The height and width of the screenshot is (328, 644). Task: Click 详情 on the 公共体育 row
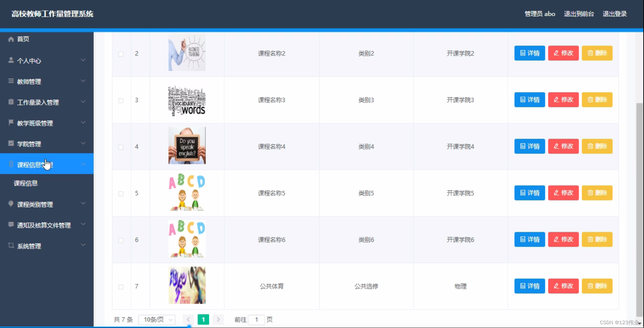coord(529,286)
